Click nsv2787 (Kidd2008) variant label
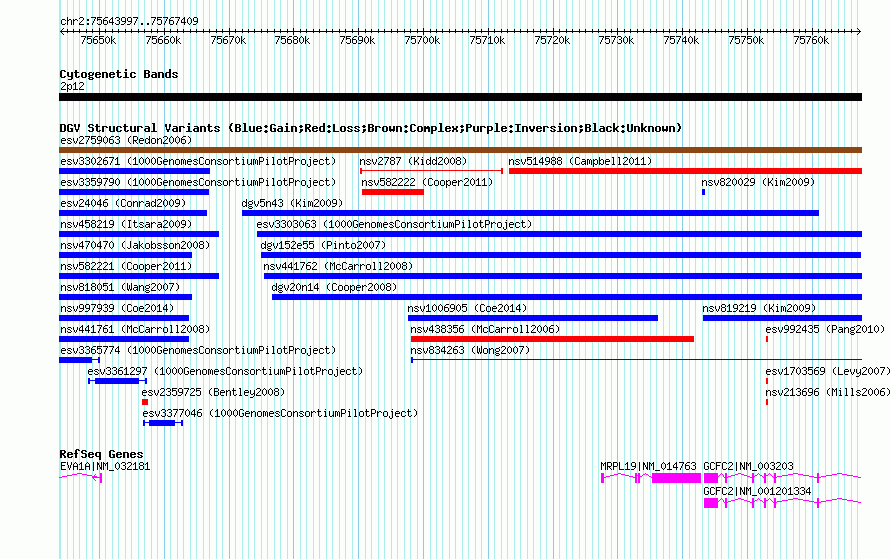The height and width of the screenshot is (559, 890). pos(413,161)
